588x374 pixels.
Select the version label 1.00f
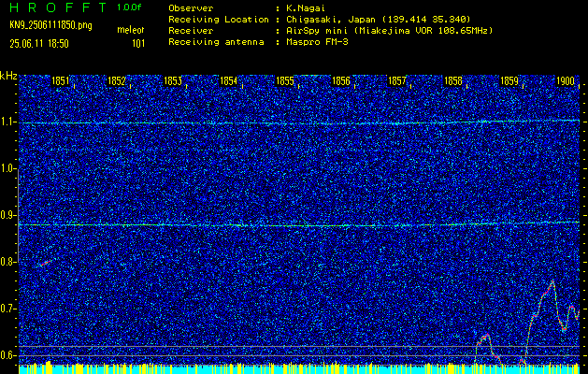click(x=129, y=7)
